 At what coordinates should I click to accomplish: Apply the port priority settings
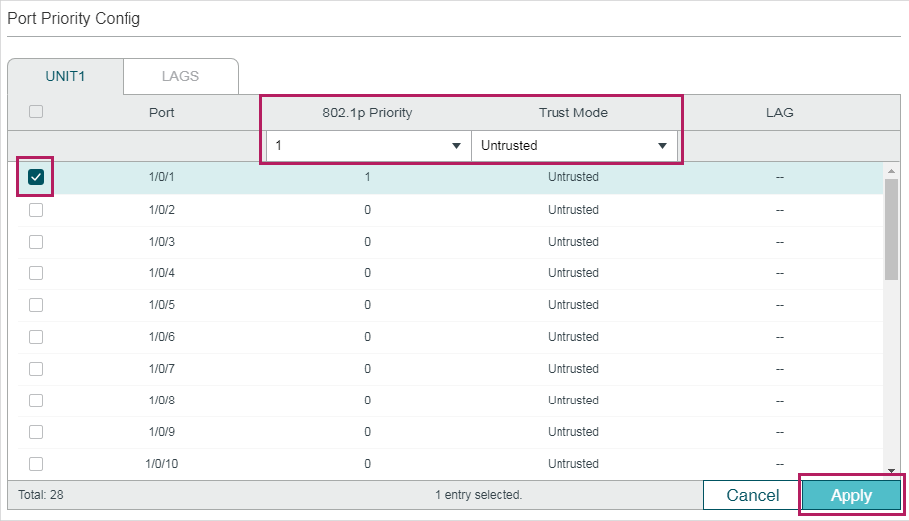point(851,496)
